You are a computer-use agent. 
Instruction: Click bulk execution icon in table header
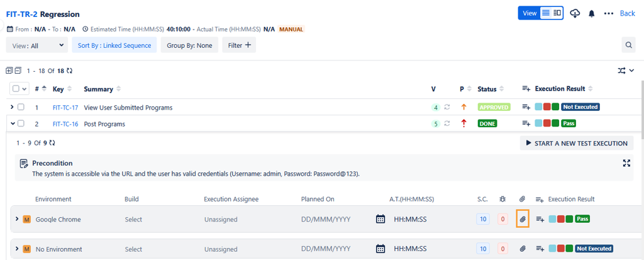point(526,89)
